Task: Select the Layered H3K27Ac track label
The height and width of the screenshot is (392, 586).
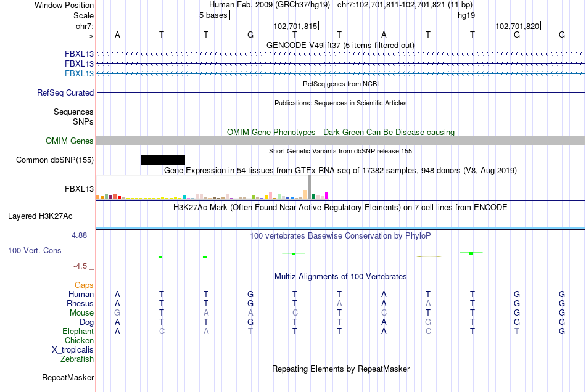Action: pos(40,216)
